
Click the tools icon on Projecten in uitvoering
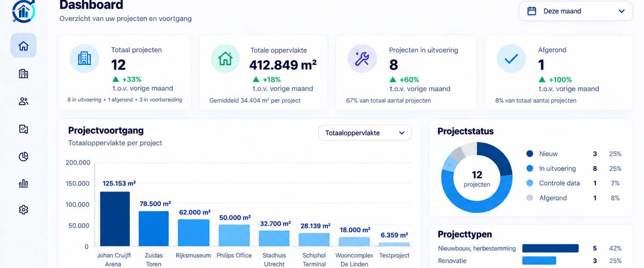[362, 58]
